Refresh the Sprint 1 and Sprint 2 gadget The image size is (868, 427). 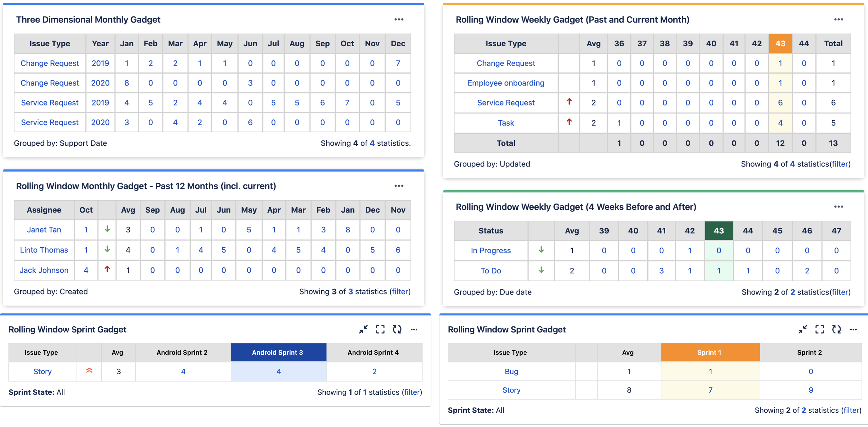(x=836, y=329)
